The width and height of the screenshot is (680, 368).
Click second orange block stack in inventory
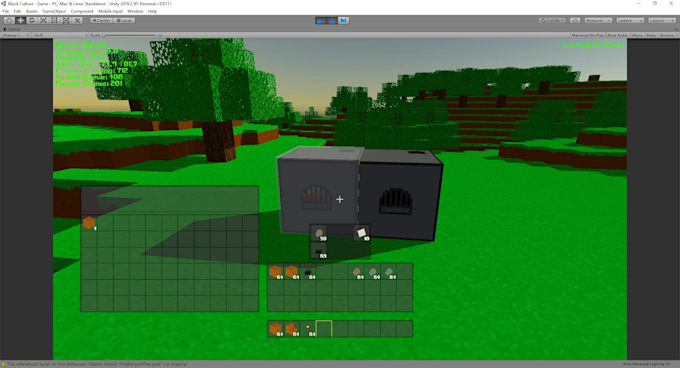pos(291,272)
